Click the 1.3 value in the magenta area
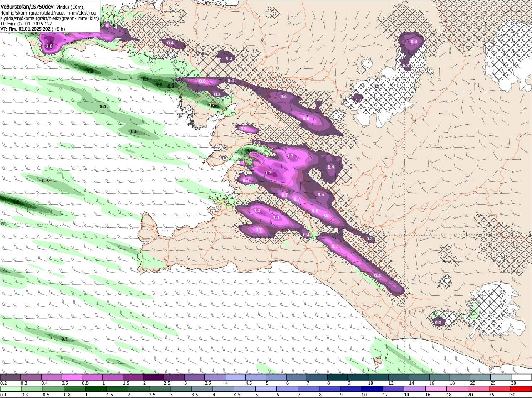 coord(290,156)
